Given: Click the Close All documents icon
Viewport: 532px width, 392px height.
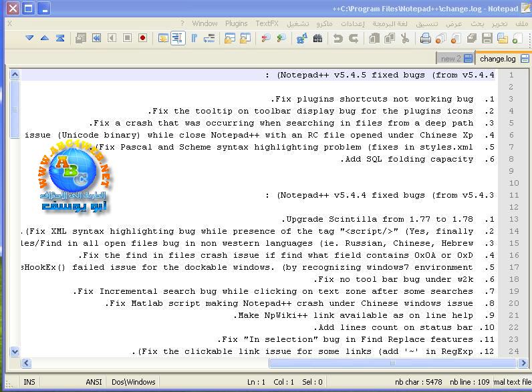Looking at the screenshot, I should tap(440, 38).
